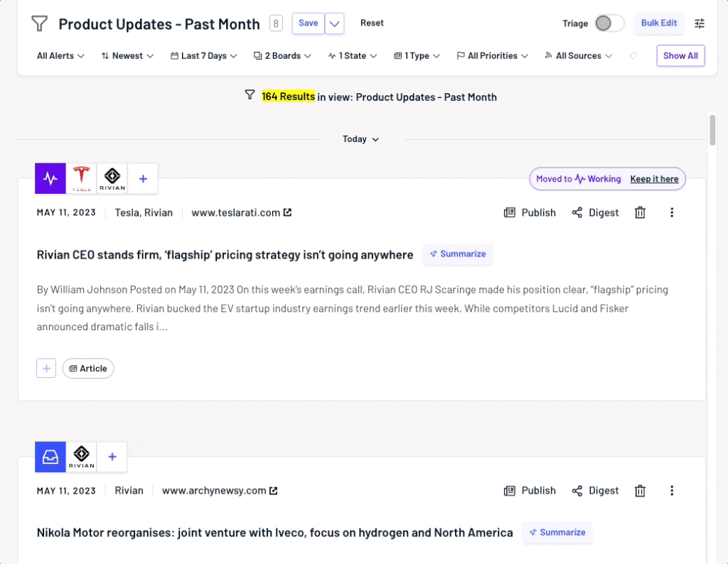728x564 pixels.
Task: Select the Tesla board icon on first article
Action: [81, 178]
